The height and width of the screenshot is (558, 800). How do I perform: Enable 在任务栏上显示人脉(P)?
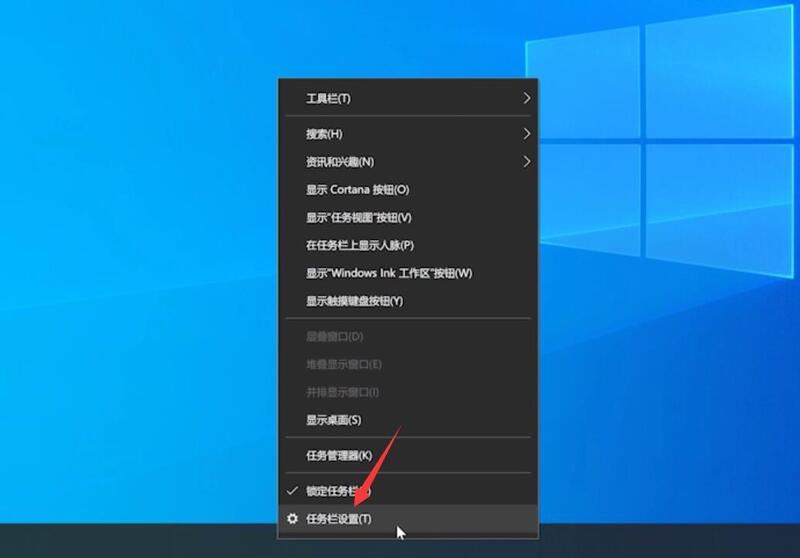(360, 245)
